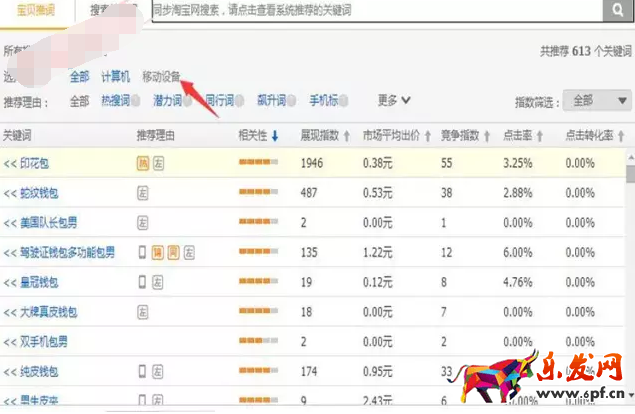Click the relevance bar for 双手机包男

coord(258,340)
